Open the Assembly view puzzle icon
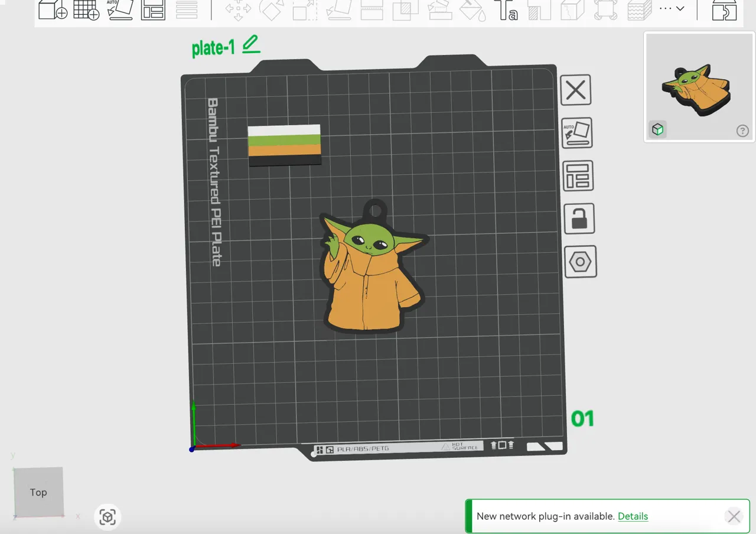This screenshot has width=756, height=534. coord(724,10)
